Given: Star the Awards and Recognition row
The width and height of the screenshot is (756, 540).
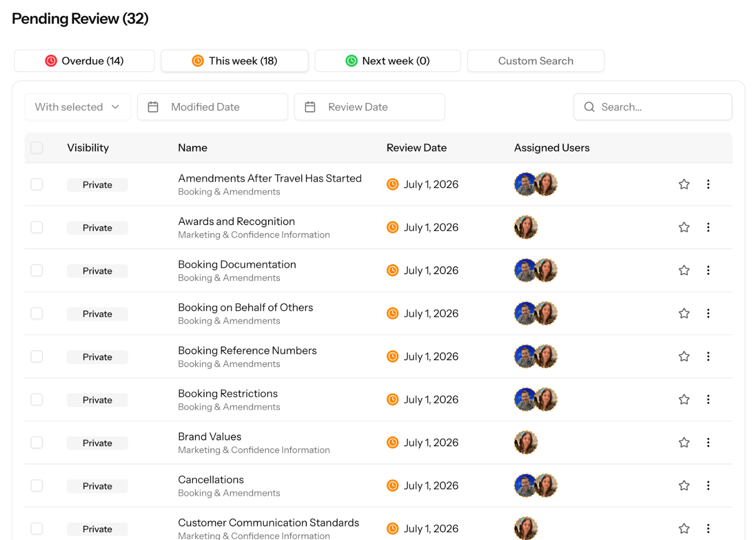Looking at the screenshot, I should tap(684, 227).
